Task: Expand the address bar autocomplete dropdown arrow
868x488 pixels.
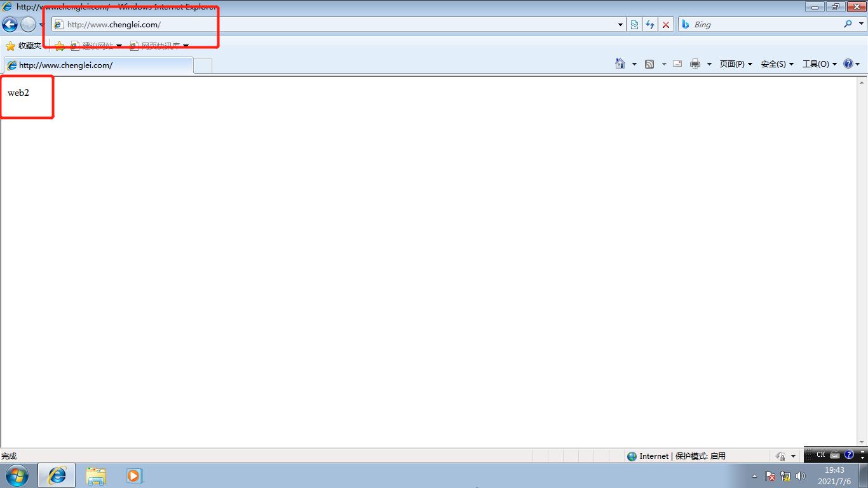Action: pos(621,25)
